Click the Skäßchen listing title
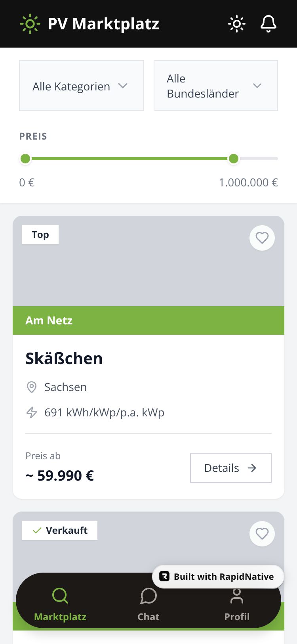 pos(64,358)
